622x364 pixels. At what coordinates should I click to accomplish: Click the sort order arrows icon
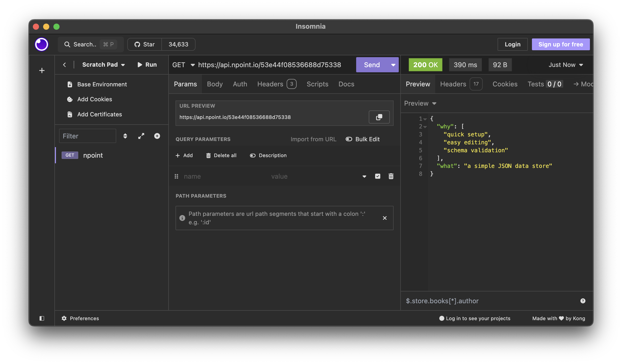point(125,136)
